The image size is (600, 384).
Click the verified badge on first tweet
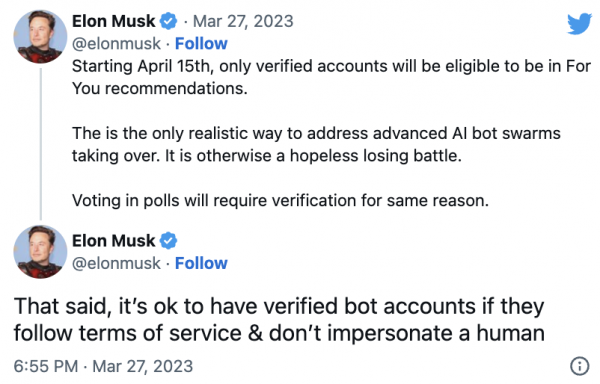pyautogui.click(x=168, y=21)
